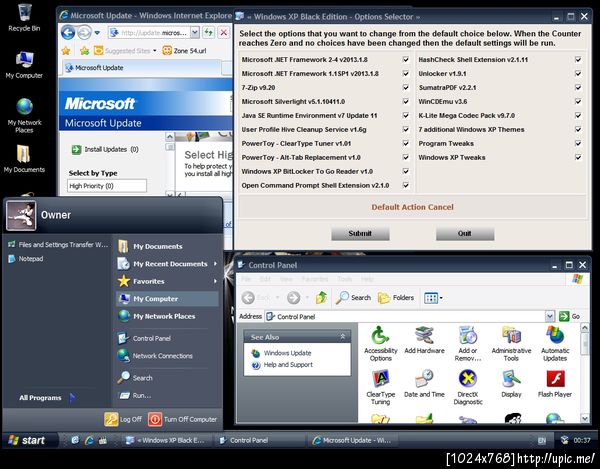Uncheck K-Lite Mega Codec Pack option
The width and height of the screenshot is (600, 469).
578,116
